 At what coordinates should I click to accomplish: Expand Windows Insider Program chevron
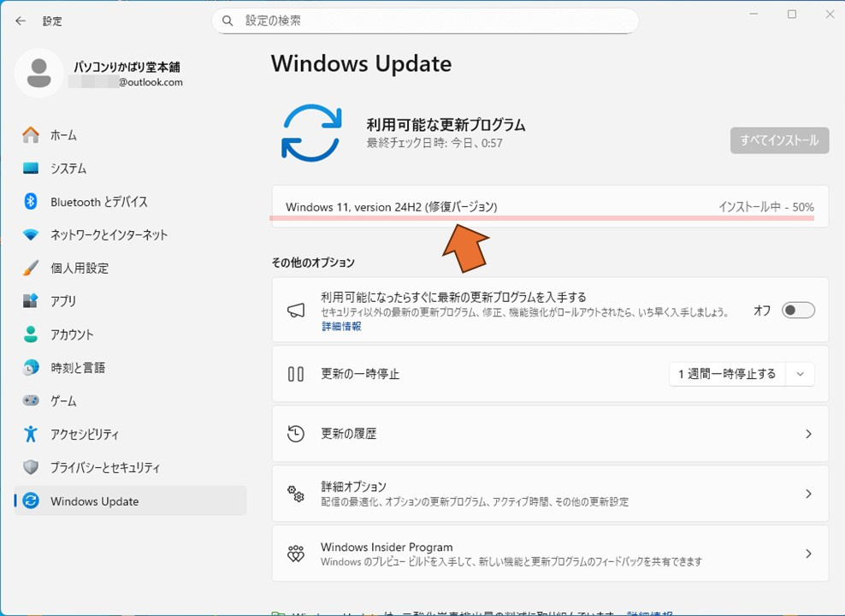pyautogui.click(x=808, y=554)
